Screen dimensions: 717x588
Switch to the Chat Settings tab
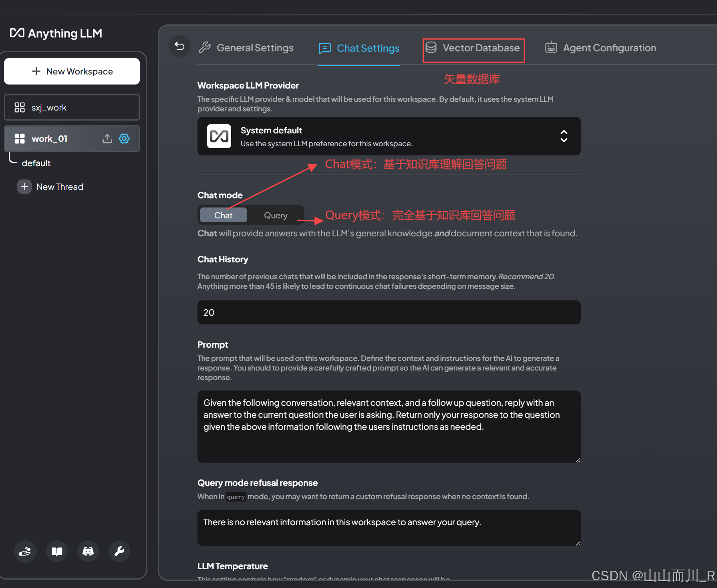pyautogui.click(x=359, y=48)
